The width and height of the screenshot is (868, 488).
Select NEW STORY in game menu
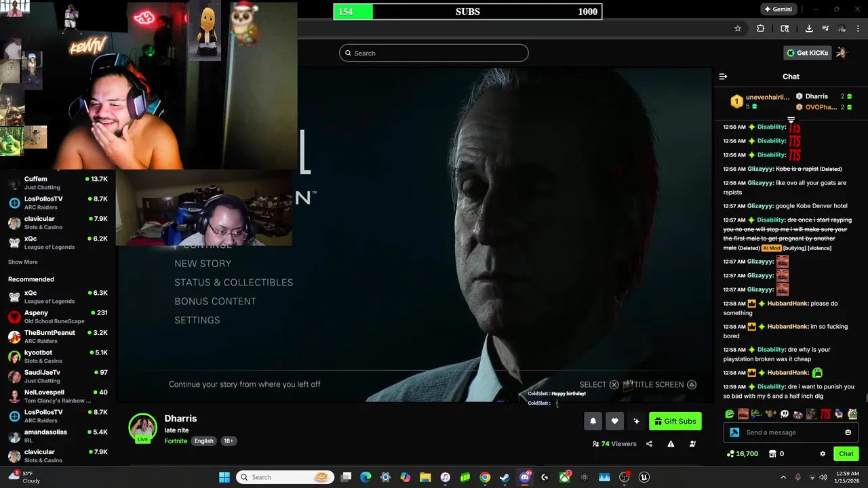[203, 264]
